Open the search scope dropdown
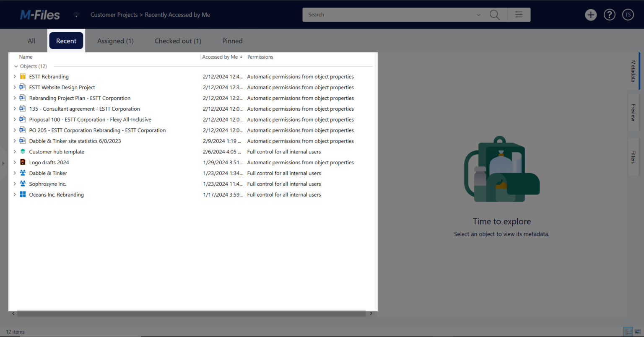Screen dimensions: 644x337 pos(479,15)
